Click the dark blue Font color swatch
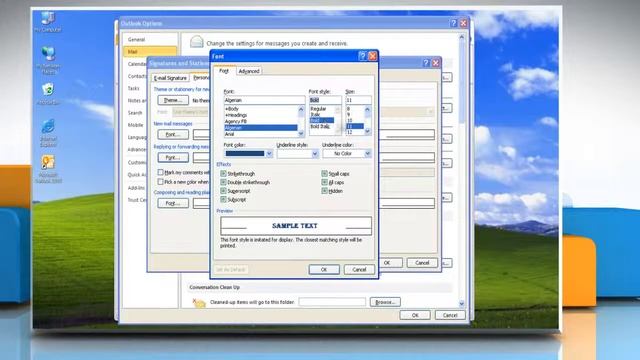 pos(245,154)
